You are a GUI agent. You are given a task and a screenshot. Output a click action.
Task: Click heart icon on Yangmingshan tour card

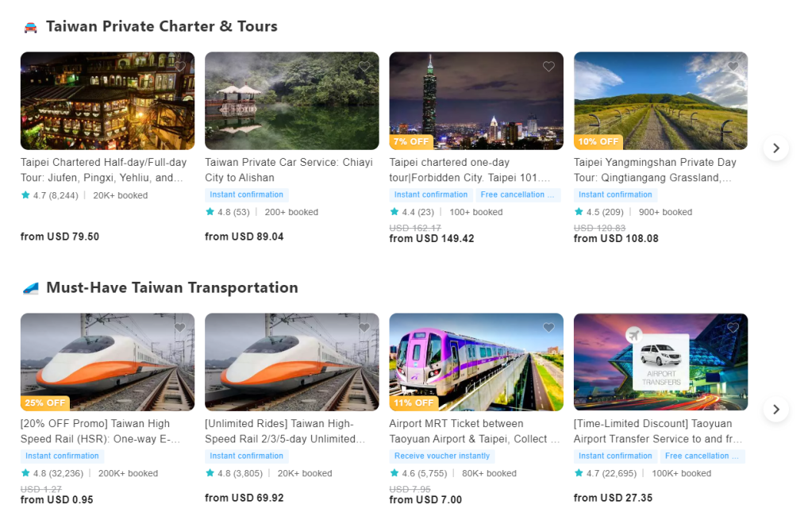click(733, 67)
